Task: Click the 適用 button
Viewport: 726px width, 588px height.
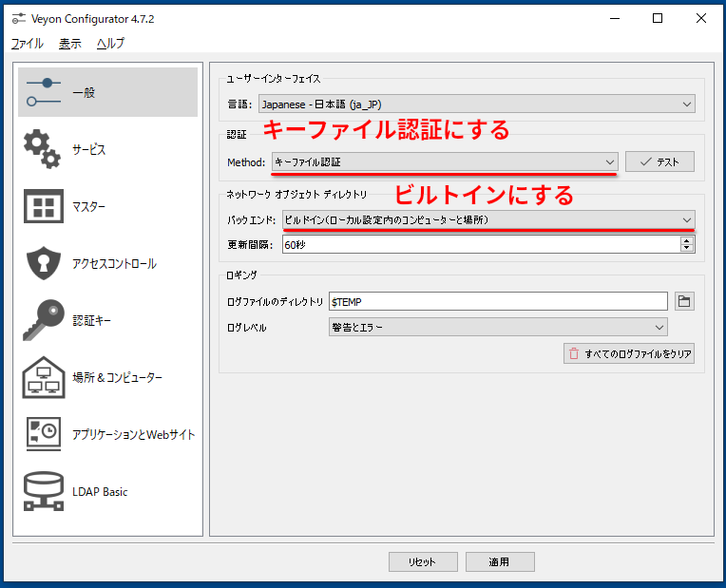Action: click(x=500, y=561)
